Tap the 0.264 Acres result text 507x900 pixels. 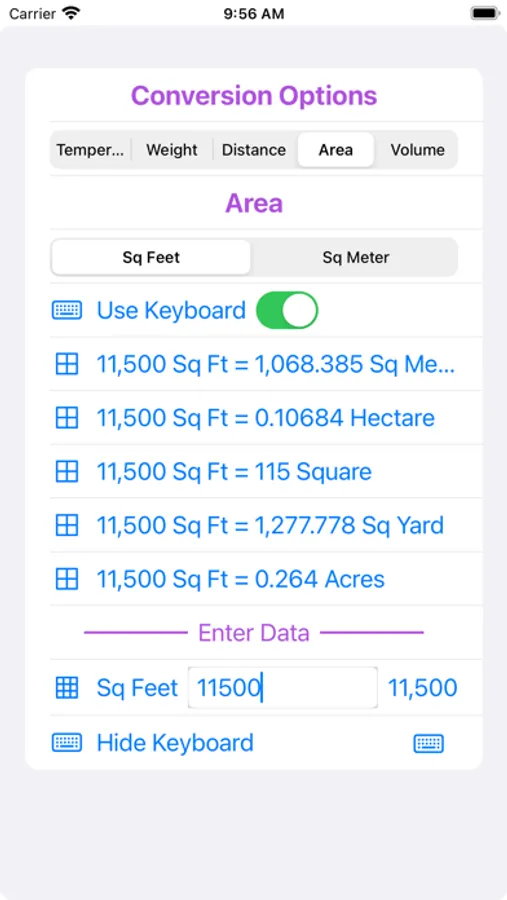pos(241,579)
